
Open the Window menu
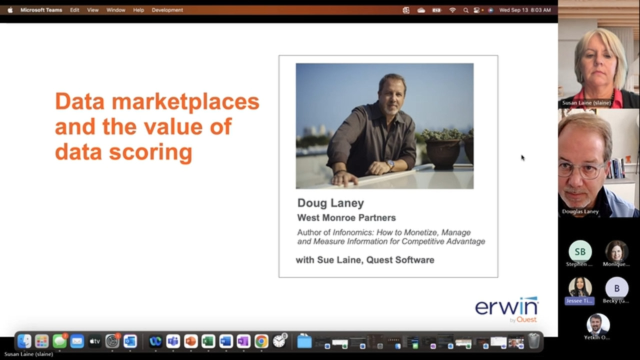click(116, 10)
